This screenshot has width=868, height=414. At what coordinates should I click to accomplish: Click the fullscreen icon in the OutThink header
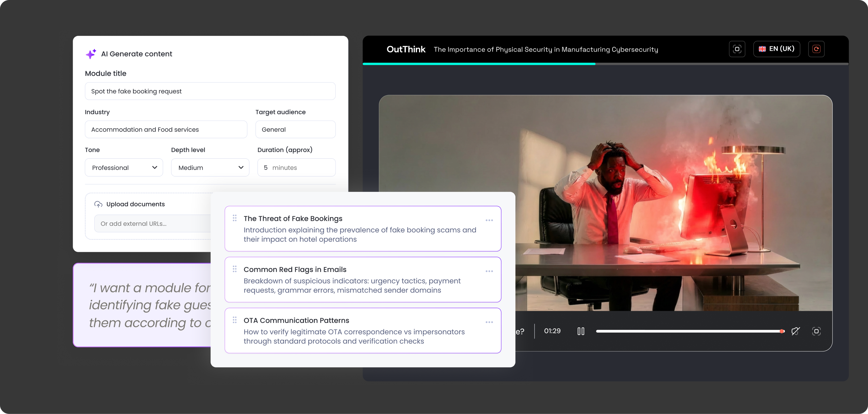(737, 49)
